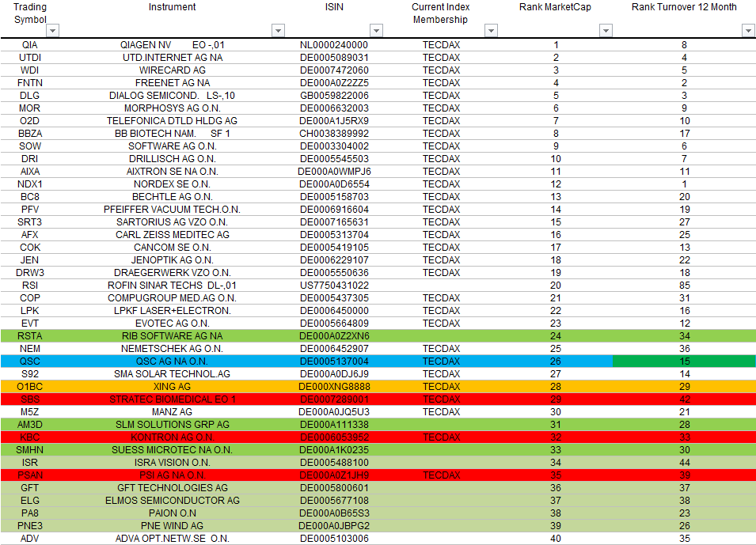Click the PNE WIND AG instrument cell

(173, 525)
